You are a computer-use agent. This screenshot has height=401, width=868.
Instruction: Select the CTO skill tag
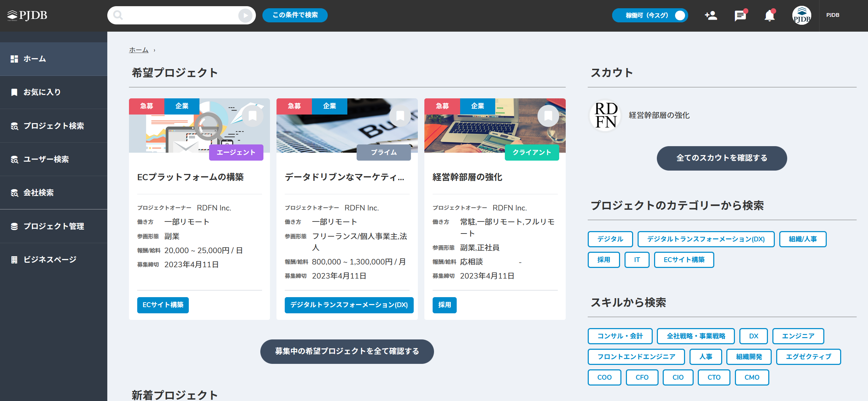point(714,377)
